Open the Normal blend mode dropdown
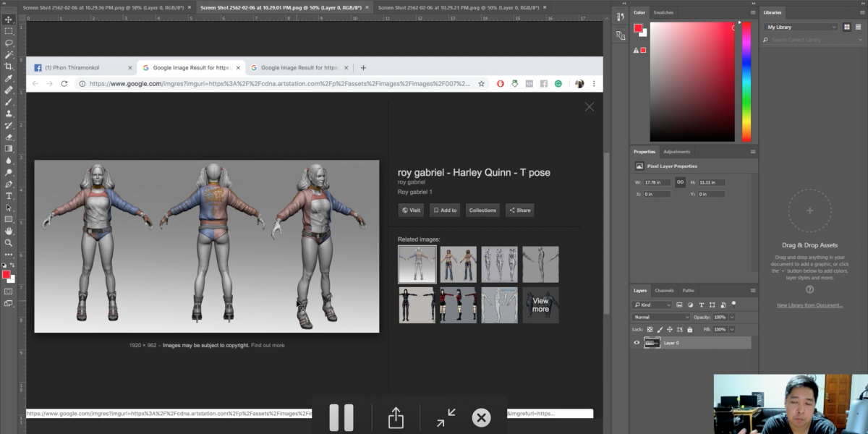Viewport: 868px width, 434px height. (661, 317)
